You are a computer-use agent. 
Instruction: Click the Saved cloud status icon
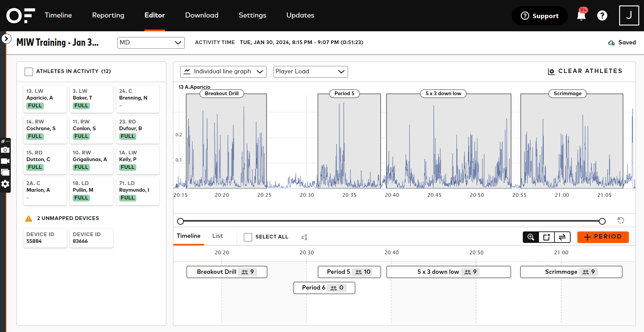click(x=611, y=43)
